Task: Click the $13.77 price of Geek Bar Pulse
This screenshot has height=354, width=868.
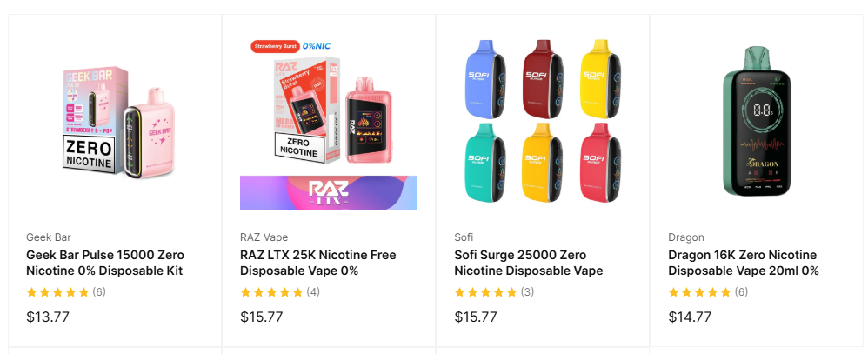Action: pyautogui.click(x=48, y=317)
